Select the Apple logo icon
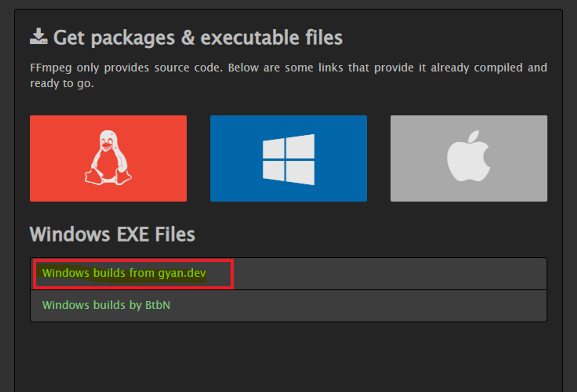577x392 pixels. pos(469,156)
